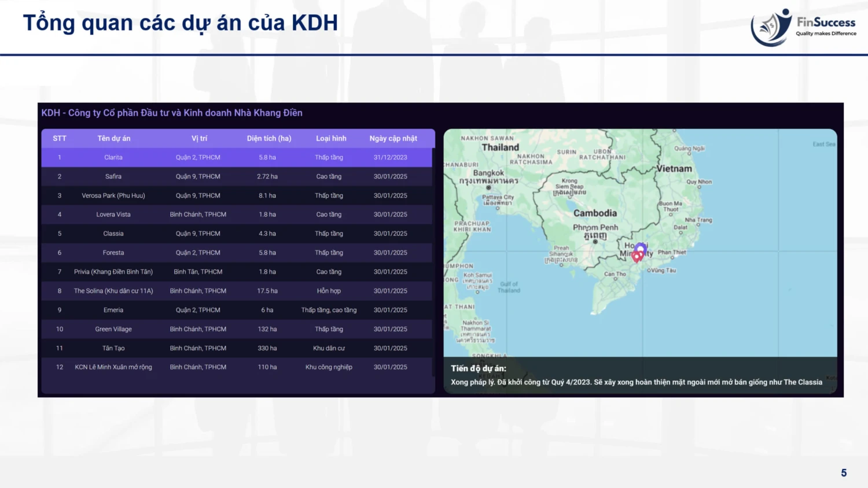Sort by Diện tích (ha) column header
The width and height of the screenshot is (868, 488).
coord(269,139)
